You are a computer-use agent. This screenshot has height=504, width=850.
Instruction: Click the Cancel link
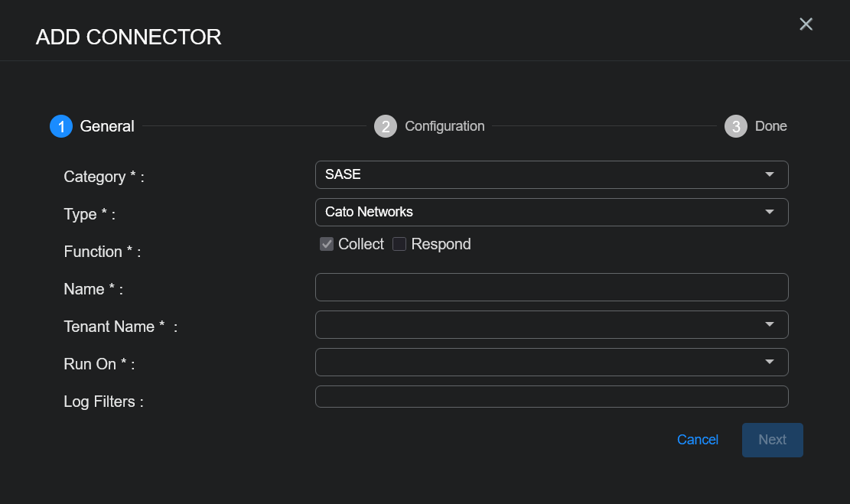tap(697, 440)
